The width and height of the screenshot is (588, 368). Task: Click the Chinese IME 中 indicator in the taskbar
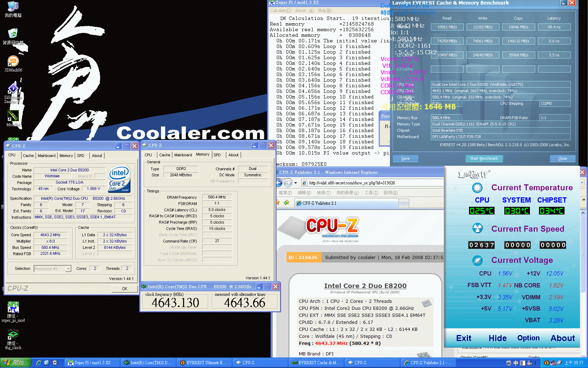tap(516, 363)
